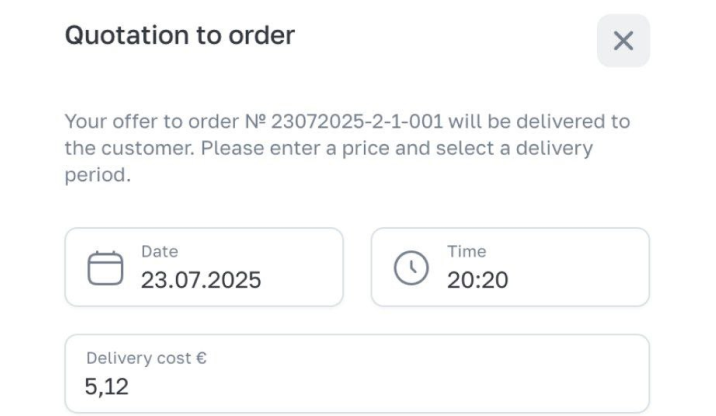Click the Date field label
Image resolution: width=716 pixels, height=416 pixels.
[x=159, y=252]
